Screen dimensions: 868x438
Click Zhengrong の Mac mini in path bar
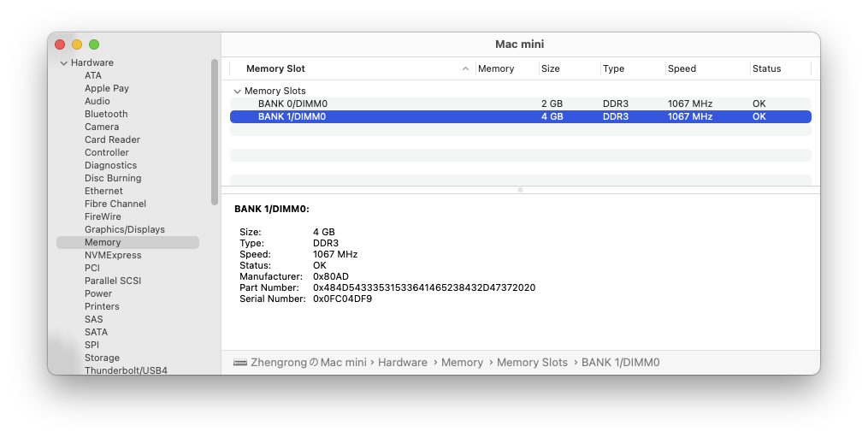click(x=309, y=363)
